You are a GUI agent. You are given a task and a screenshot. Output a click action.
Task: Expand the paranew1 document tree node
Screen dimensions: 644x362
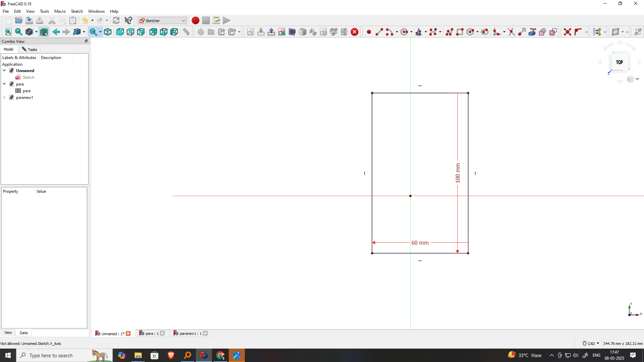[4, 98]
